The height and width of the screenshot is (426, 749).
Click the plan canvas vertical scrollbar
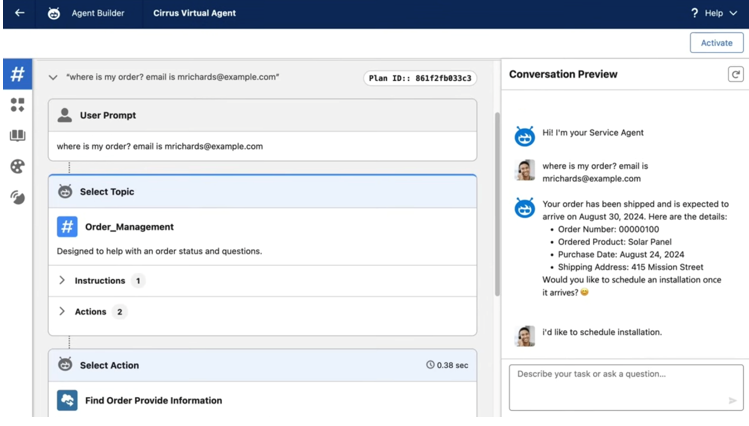(x=496, y=200)
